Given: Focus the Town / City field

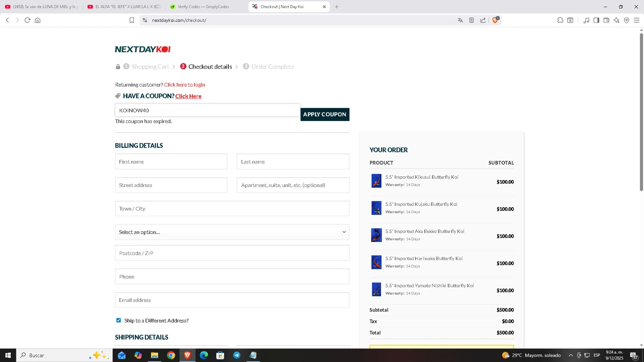Looking at the screenshot, I should [232, 208].
